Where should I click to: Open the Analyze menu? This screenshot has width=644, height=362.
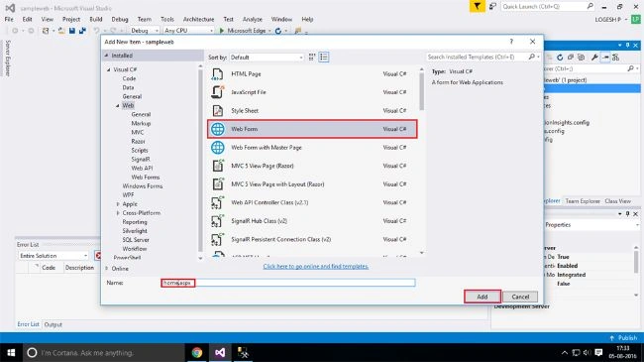pos(253,19)
